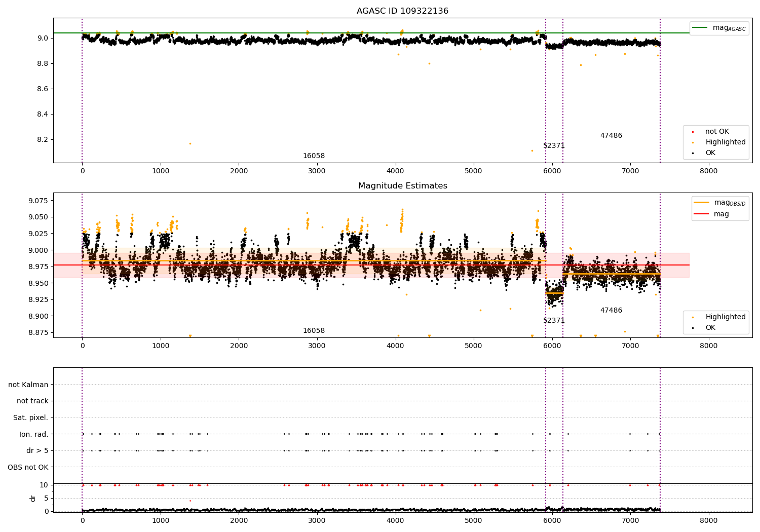760x532 pixels.
Task: Click OBSID label 52371 in top plot
Action: [554, 146]
